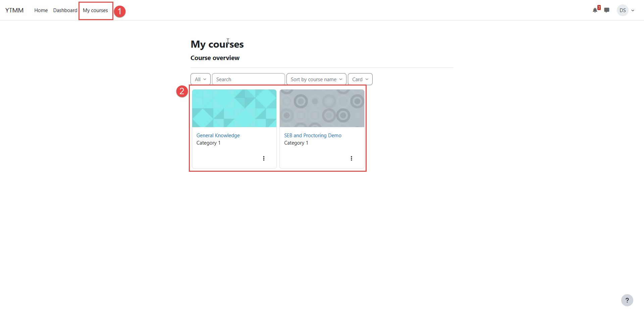Focus the course Search field
This screenshot has width=644, height=317.
point(249,79)
